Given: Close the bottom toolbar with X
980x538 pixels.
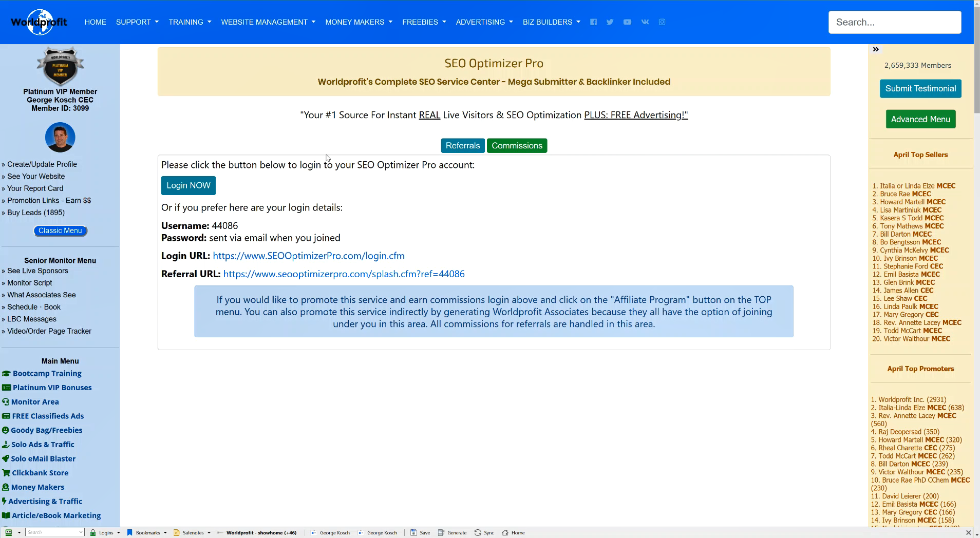Looking at the screenshot, I should tap(968, 532).
